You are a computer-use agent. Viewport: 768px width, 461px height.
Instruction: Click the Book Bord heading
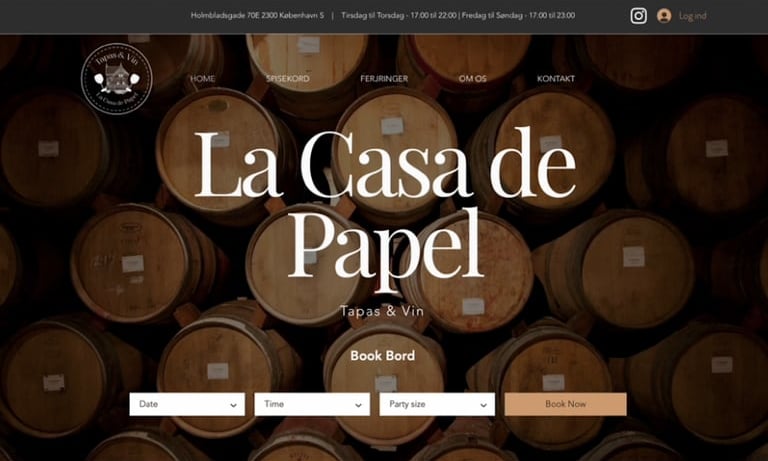pos(383,356)
